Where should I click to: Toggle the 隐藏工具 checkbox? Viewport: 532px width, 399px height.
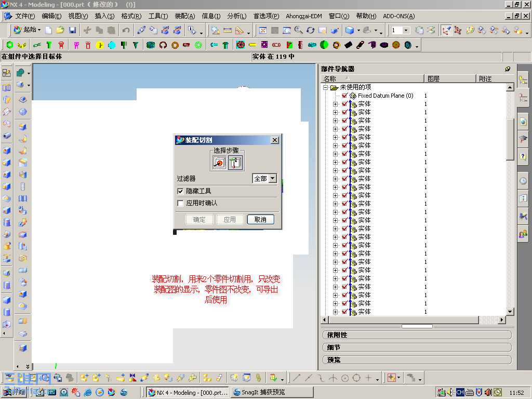tap(180, 191)
